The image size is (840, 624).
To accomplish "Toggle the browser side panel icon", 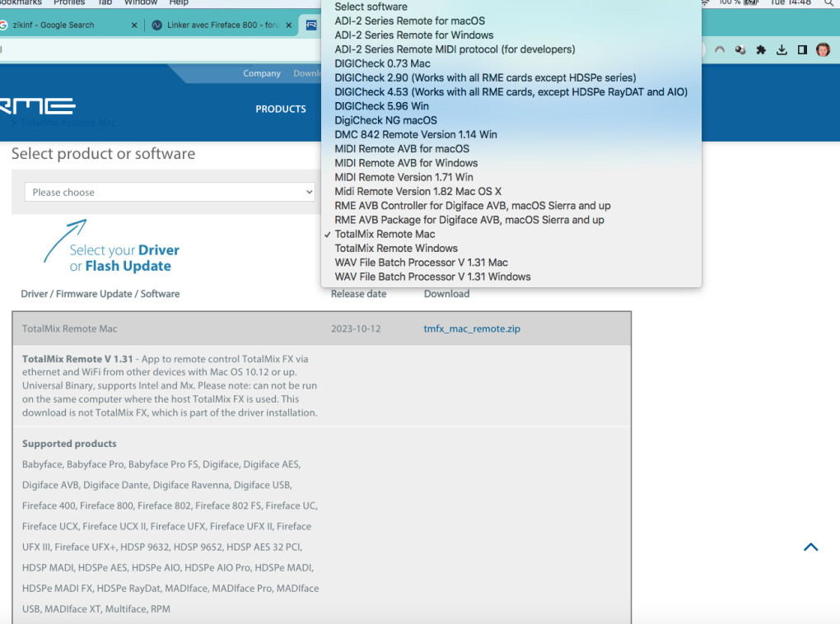I will click(802, 50).
